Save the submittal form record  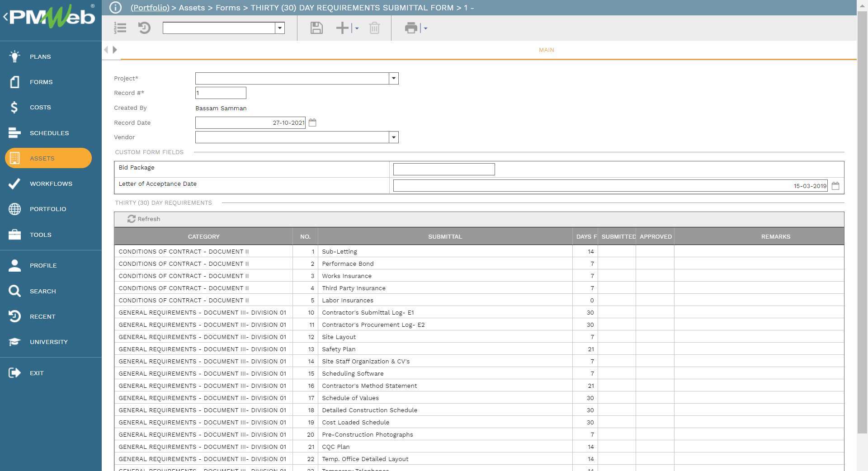click(316, 28)
